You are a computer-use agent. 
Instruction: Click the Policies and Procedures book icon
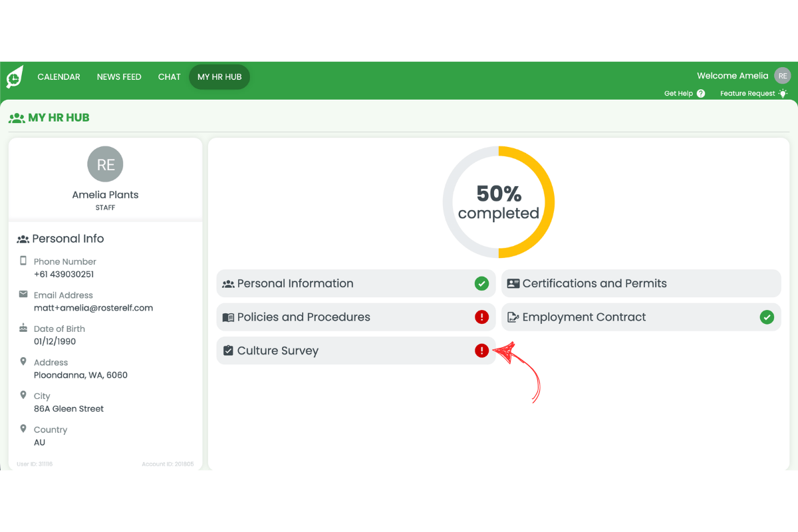229,317
